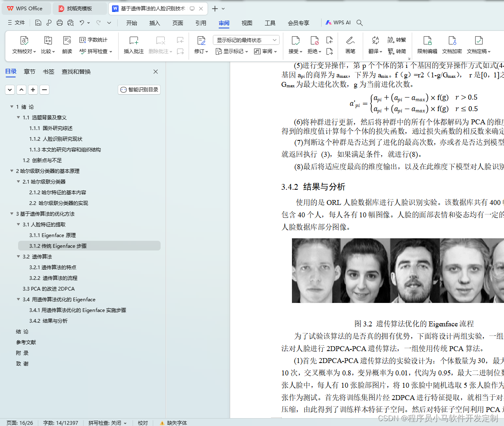Open the 会员专享 tab

click(299, 23)
